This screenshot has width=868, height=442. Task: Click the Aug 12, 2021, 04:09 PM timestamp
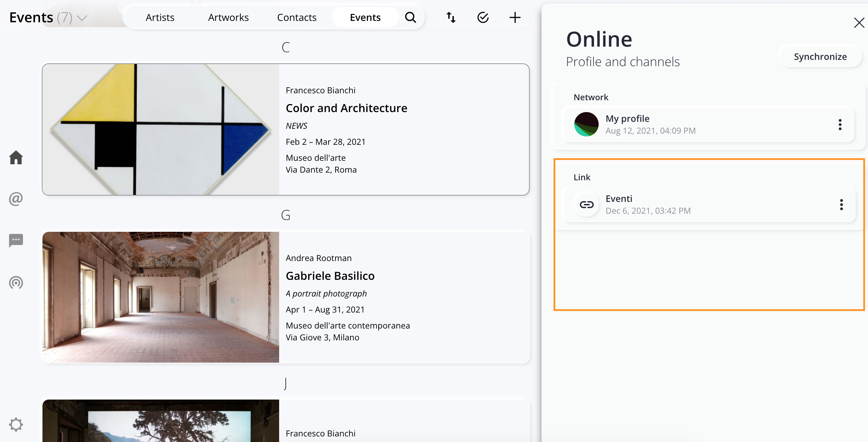[650, 131]
